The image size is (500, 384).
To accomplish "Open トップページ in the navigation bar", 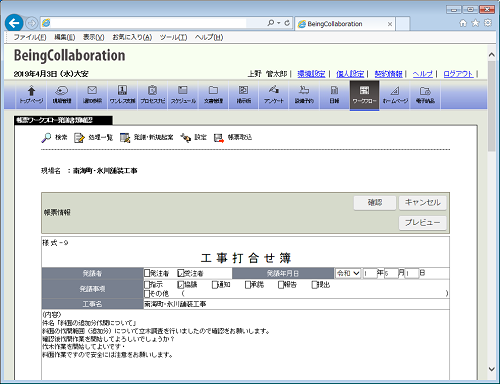I will click(x=31, y=95).
